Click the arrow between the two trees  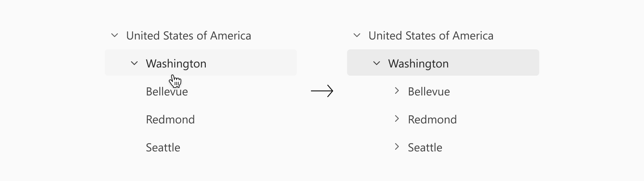point(322,91)
